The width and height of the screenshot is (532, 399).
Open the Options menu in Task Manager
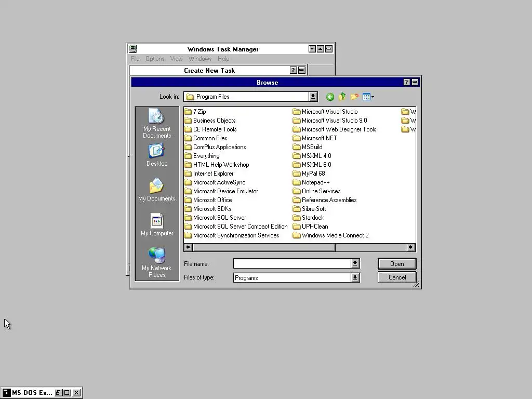[x=155, y=59]
